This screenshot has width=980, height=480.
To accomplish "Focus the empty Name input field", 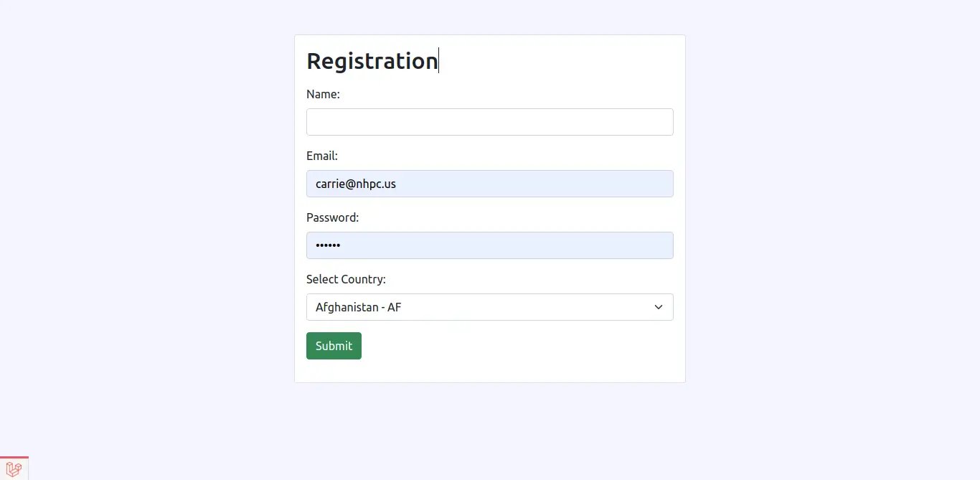I will 489,122.
